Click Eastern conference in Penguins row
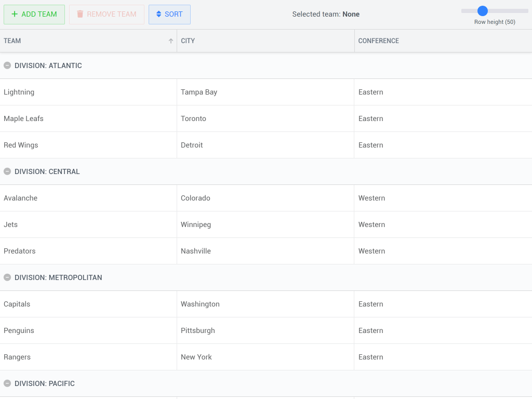Viewport: 532px width, 399px height. [x=443, y=330]
